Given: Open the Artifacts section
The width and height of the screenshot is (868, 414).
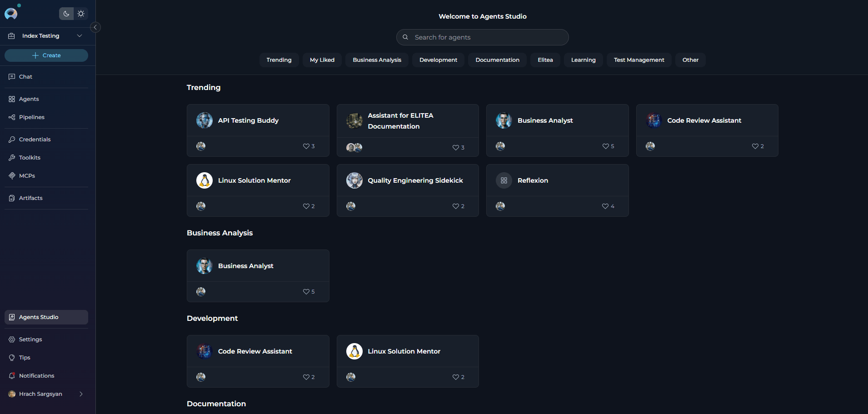Looking at the screenshot, I should point(30,198).
